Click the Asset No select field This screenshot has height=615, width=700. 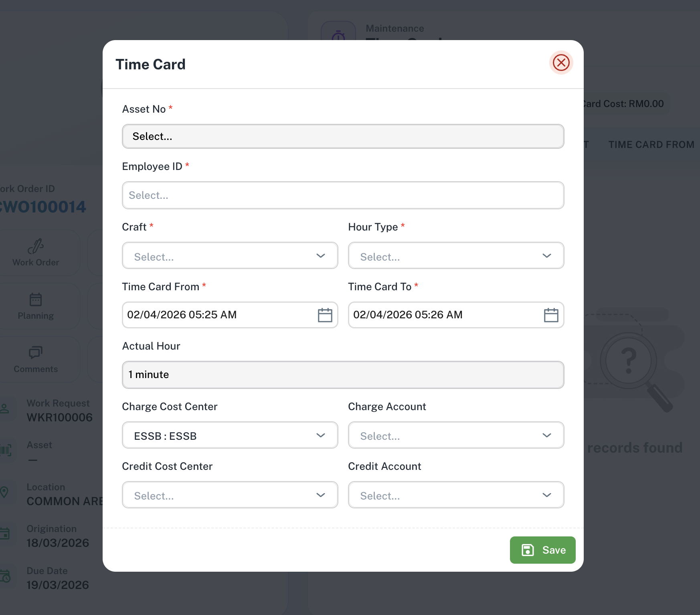pyautogui.click(x=343, y=136)
